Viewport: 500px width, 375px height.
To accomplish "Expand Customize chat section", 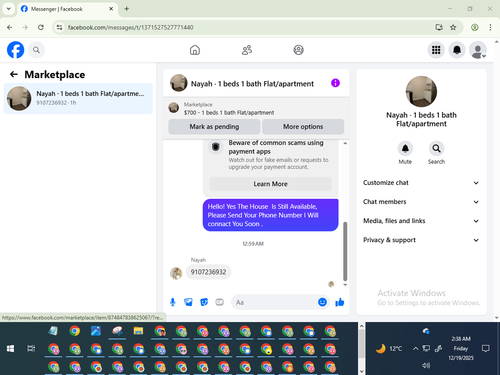I will [421, 183].
